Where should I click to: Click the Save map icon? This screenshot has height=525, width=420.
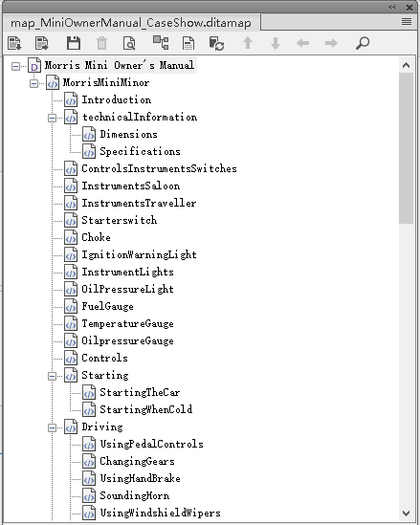click(74, 43)
